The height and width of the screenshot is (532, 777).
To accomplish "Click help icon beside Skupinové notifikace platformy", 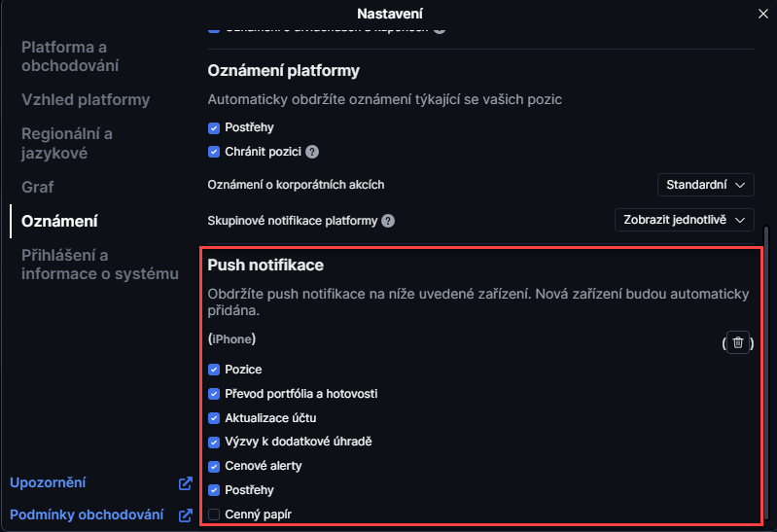I will [x=388, y=221].
